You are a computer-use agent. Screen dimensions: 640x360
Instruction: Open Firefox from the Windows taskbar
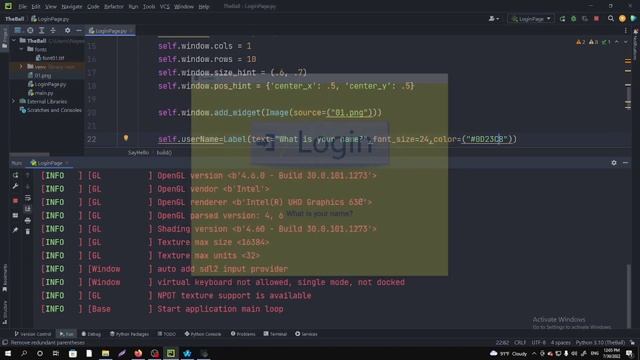click(x=138, y=353)
